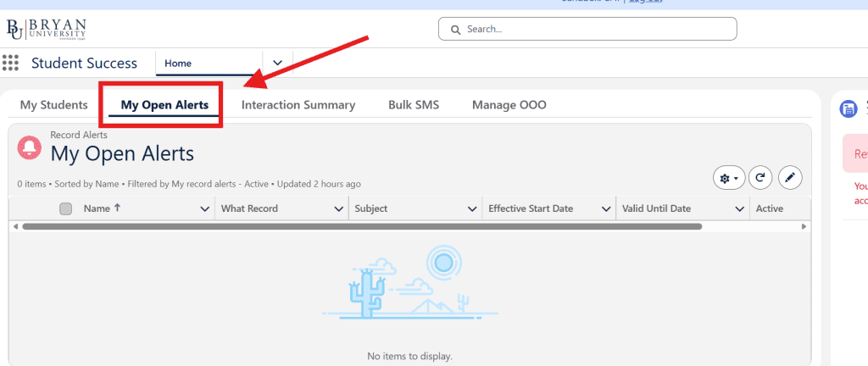Viewport: 868px width, 366px height.
Task: Expand the What Record column menu
Action: (x=339, y=209)
